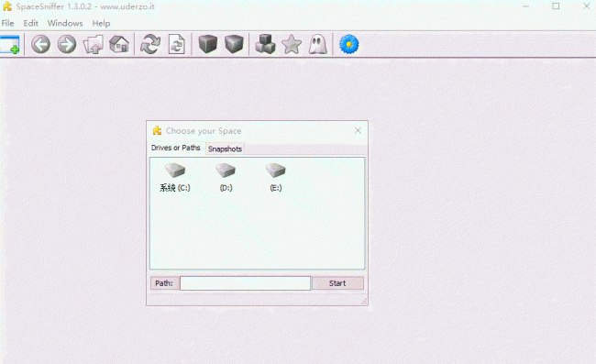Click the star icon in toolbar

(292, 44)
